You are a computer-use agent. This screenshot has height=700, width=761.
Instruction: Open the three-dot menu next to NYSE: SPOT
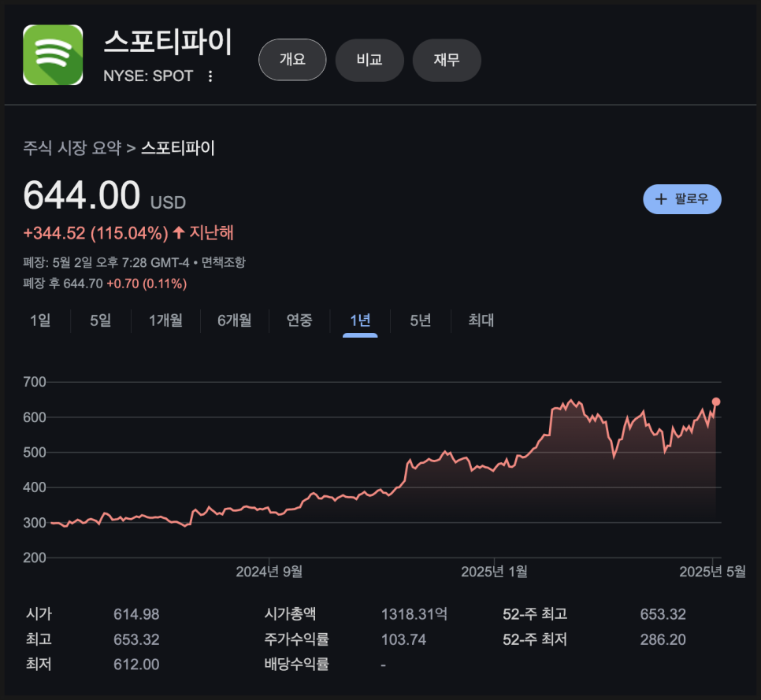(210, 76)
